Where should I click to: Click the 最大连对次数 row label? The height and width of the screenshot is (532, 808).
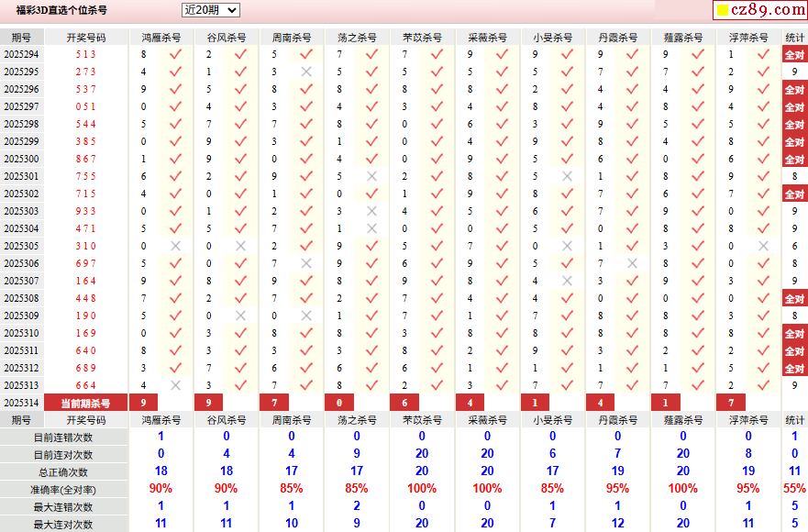(x=63, y=525)
